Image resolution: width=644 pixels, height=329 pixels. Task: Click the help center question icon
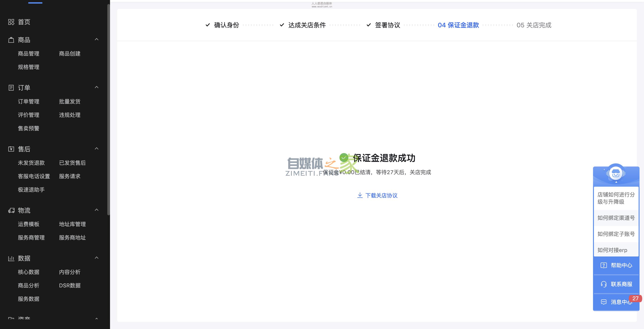coord(604,265)
